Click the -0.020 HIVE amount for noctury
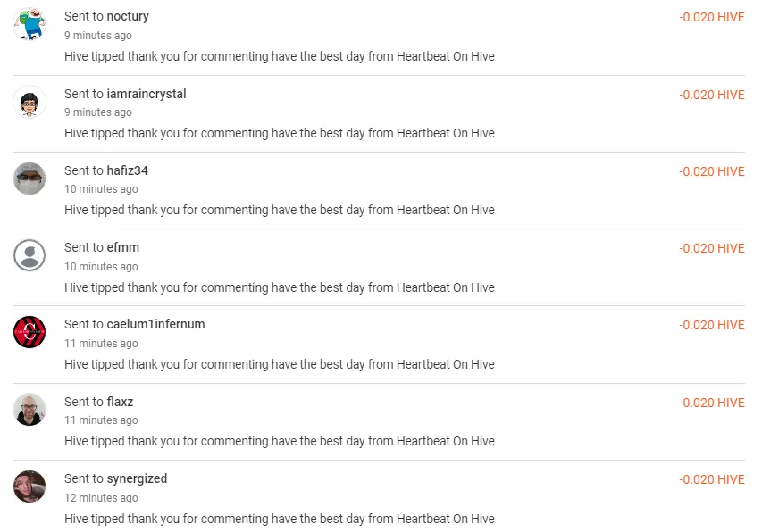 [711, 17]
